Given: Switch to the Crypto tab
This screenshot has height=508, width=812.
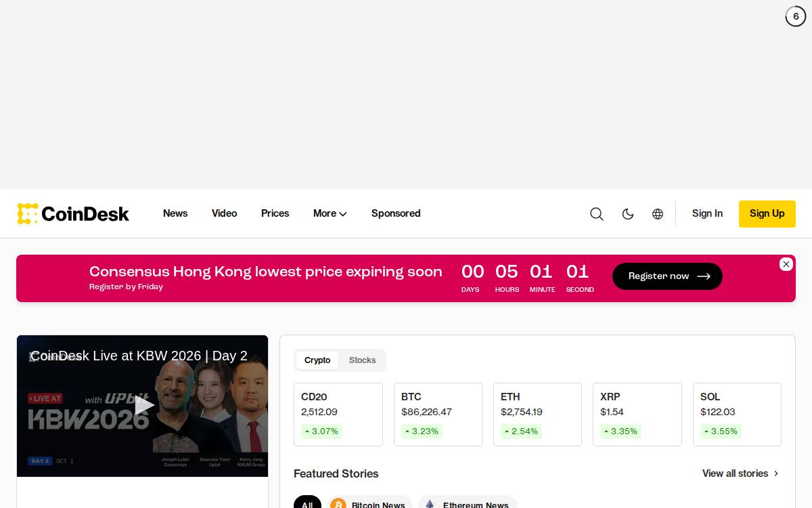Looking at the screenshot, I should tap(317, 360).
